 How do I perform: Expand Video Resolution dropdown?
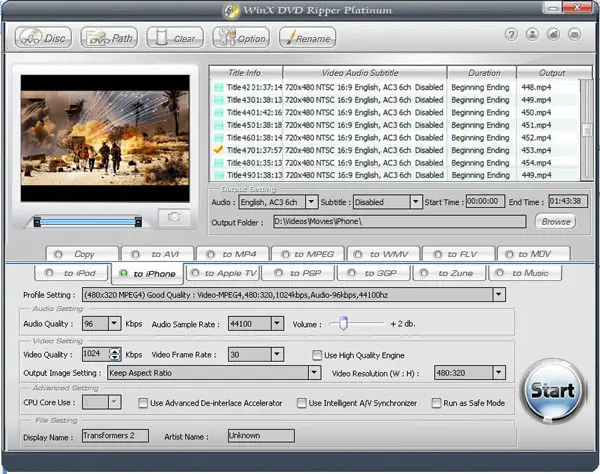(x=497, y=373)
